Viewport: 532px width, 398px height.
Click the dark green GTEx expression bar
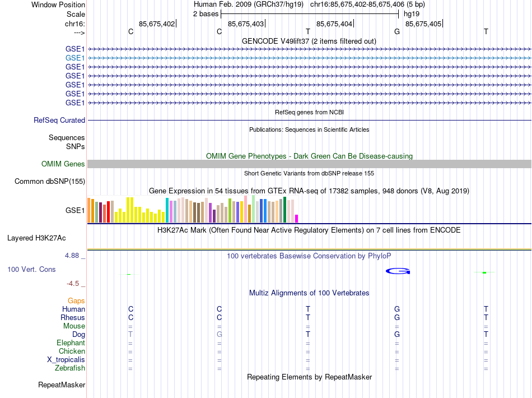click(x=284, y=210)
